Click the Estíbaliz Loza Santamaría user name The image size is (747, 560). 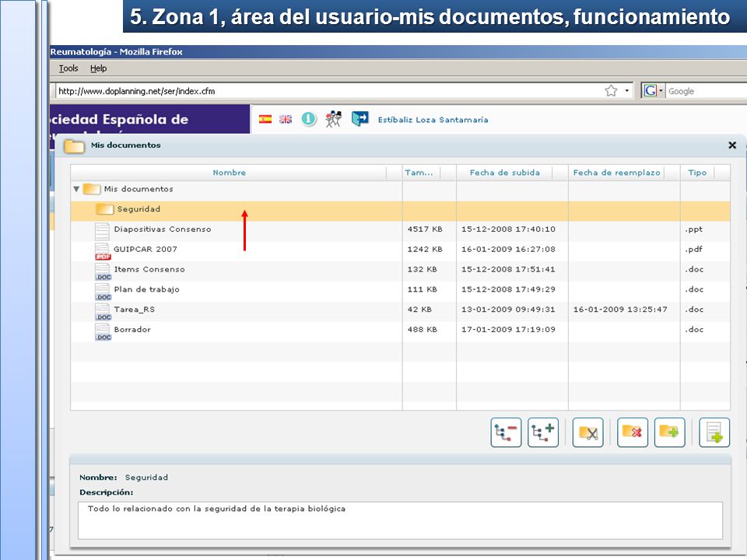[433, 120]
